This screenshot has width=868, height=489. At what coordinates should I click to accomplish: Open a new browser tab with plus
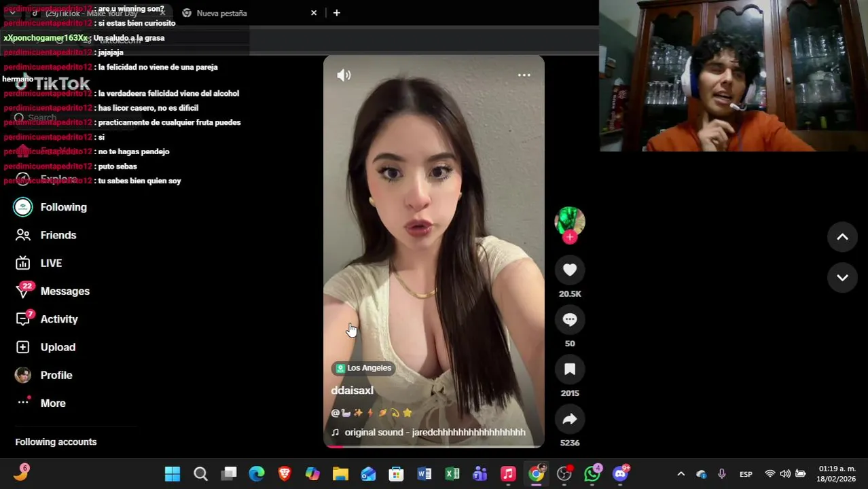tap(336, 13)
